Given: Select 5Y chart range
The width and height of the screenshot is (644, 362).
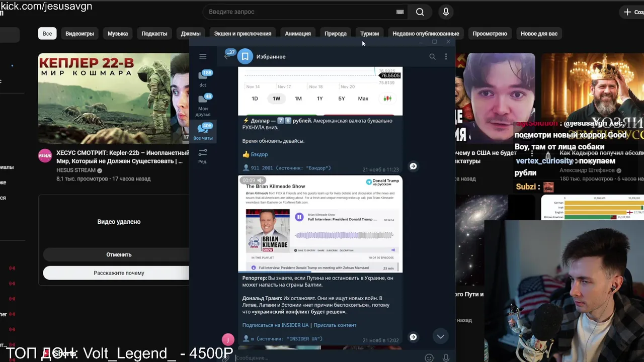Looking at the screenshot, I should click(x=341, y=99).
